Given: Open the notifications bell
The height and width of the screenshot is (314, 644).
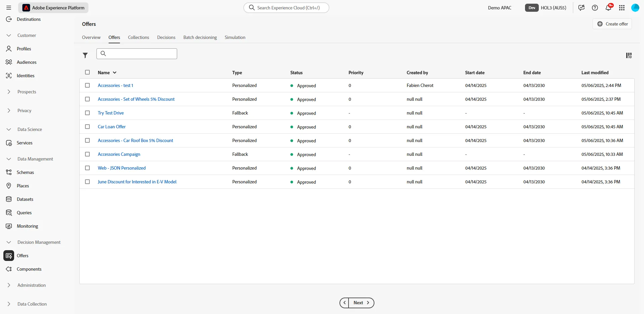Looking at the screenshot, I should [x=608, y=8].
